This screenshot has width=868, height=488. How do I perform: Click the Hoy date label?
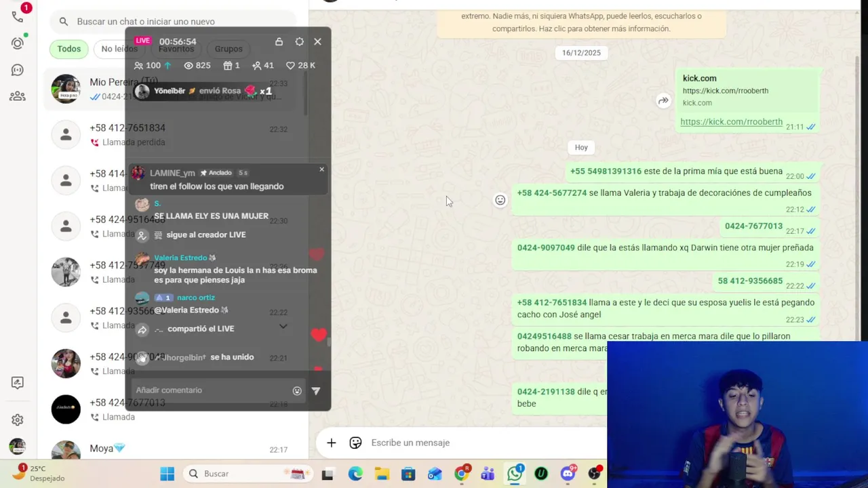point(581,147)
